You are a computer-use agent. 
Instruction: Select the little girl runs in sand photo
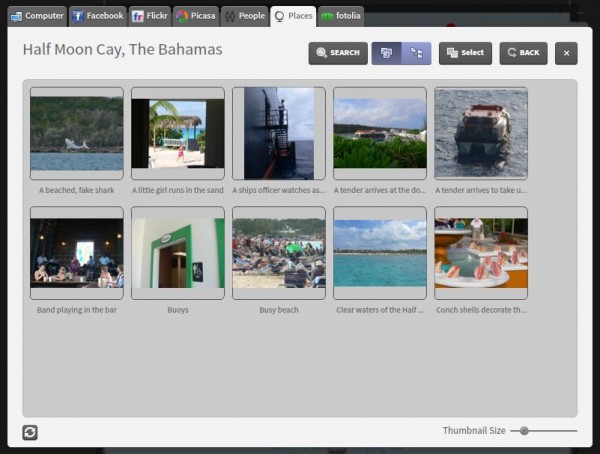pos(178,133)
